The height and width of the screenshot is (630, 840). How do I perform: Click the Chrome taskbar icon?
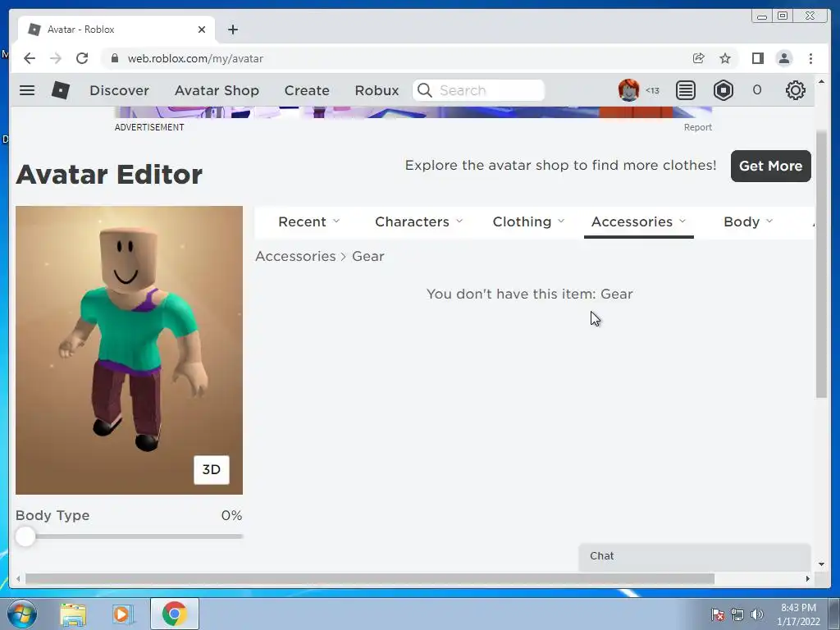[x=175, y=614]
